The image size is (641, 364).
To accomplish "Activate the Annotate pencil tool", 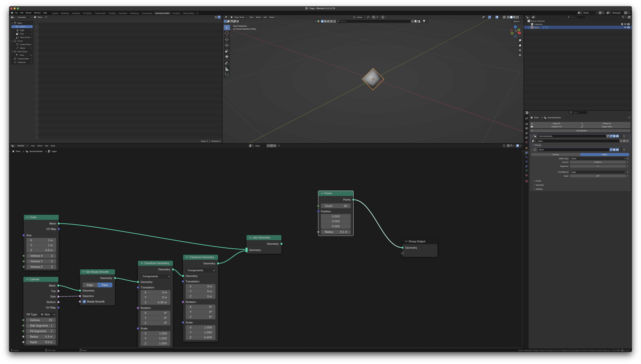I will coord(227,63).
